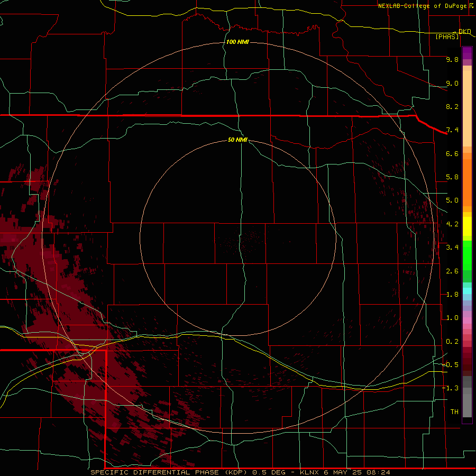Screen dimensions: 476x476
Task: Click the DKD label at top right
Action: pyautogui.click(x=464, y=31)
